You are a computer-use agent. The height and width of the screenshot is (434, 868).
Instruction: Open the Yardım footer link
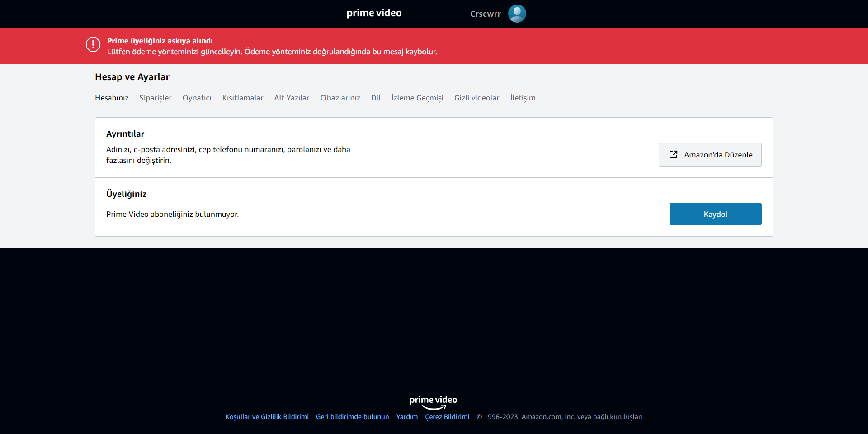(x=407, y=417)
